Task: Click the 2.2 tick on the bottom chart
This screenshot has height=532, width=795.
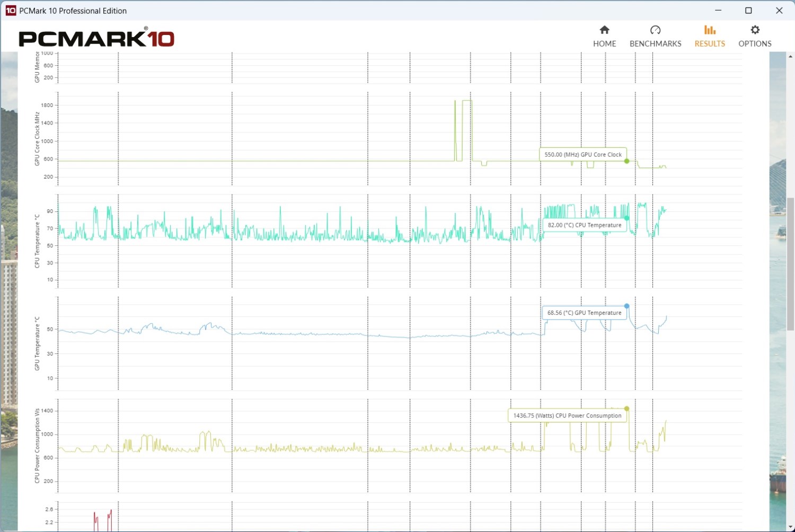Action: pyautogui.click(x=49, y=522)
